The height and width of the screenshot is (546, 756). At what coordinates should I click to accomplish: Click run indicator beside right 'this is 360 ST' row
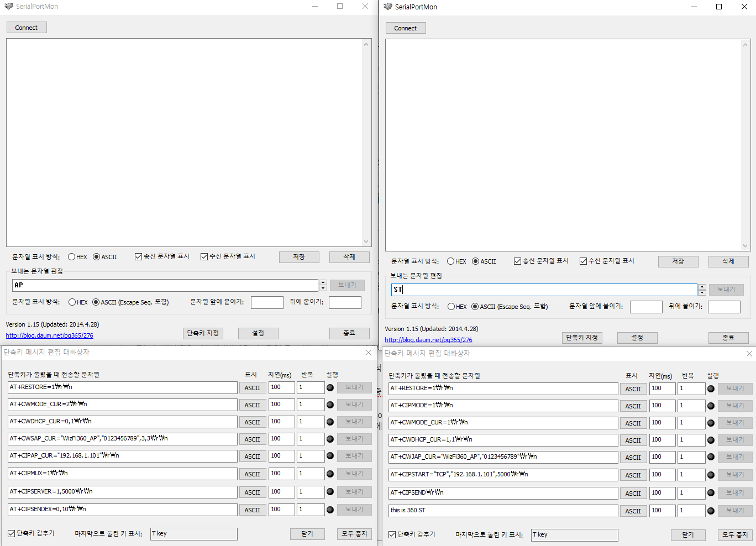coord(711,511)
